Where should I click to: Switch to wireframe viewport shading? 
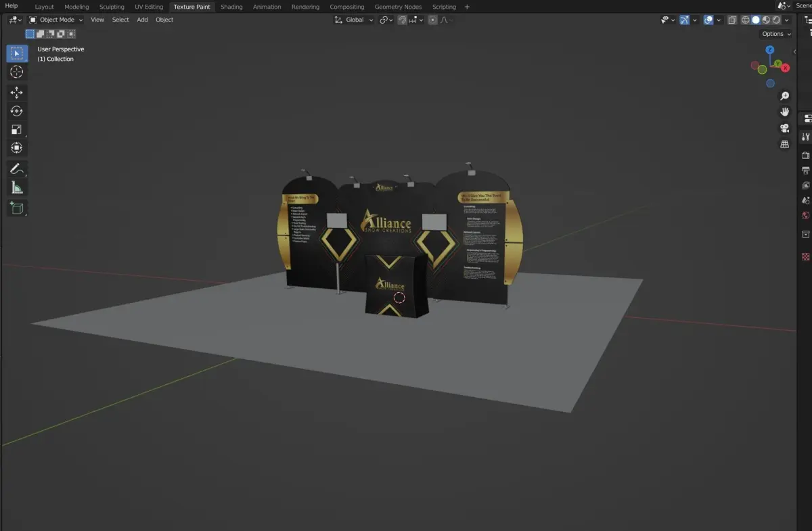pyautogui.click(x=746, y=20)
